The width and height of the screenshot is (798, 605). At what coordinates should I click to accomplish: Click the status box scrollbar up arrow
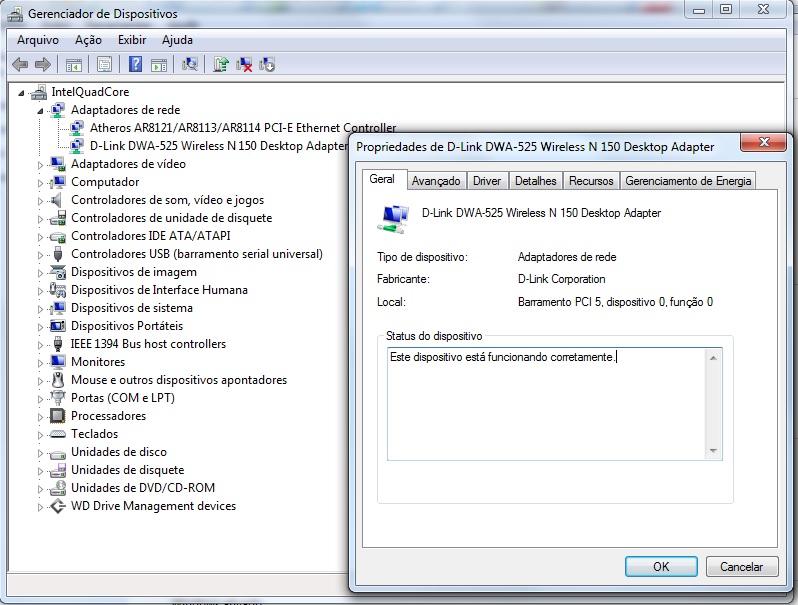[x=713, y=358]
